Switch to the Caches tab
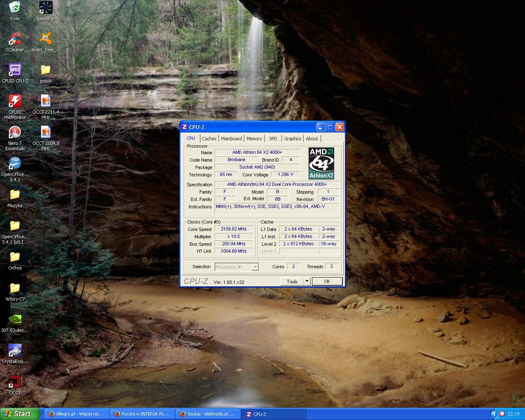Image resolution: width=525 pixels, height=420 pixels. 209,139
